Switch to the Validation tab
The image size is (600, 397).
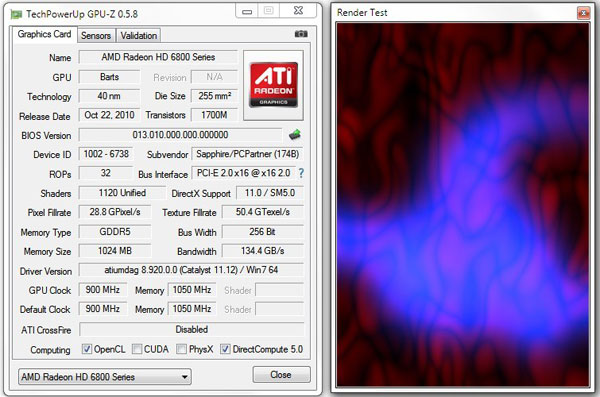[x=139, y=36]
